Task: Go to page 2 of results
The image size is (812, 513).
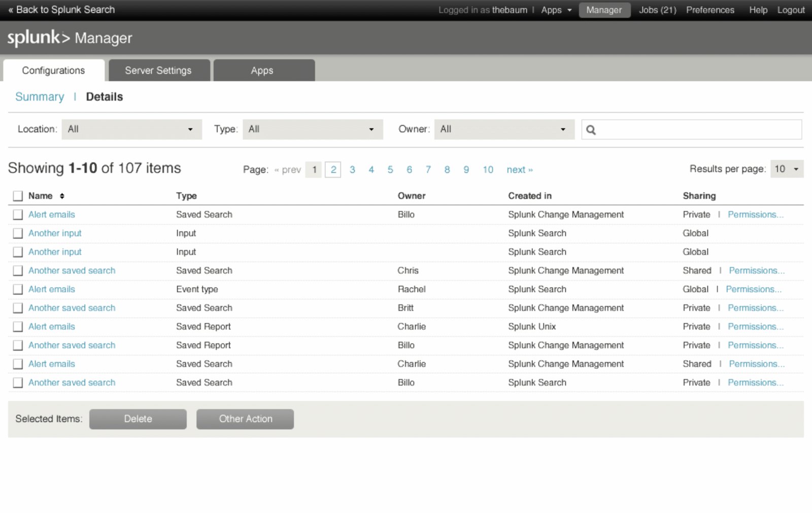Action: 333,169
